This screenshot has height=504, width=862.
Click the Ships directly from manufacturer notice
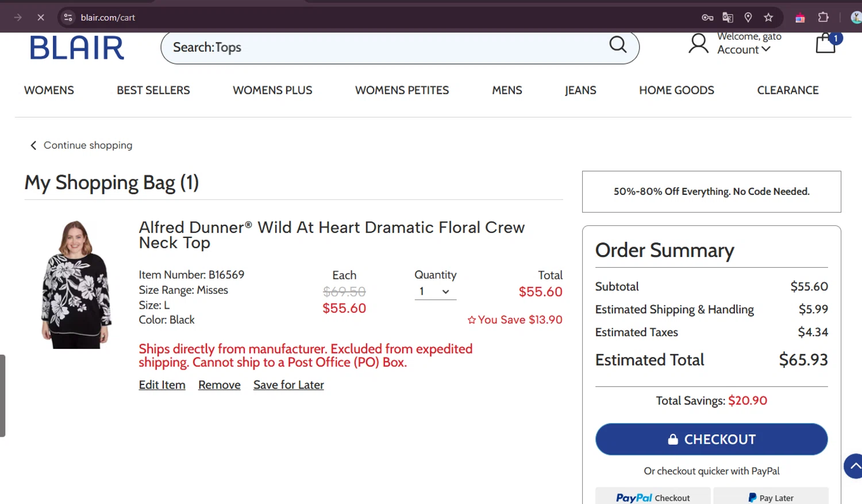coord(305,356)
